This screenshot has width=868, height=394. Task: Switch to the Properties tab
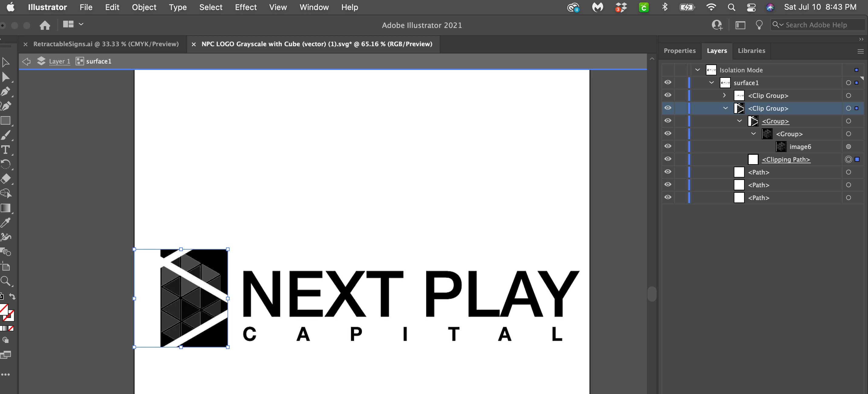(x=679, y=50)
